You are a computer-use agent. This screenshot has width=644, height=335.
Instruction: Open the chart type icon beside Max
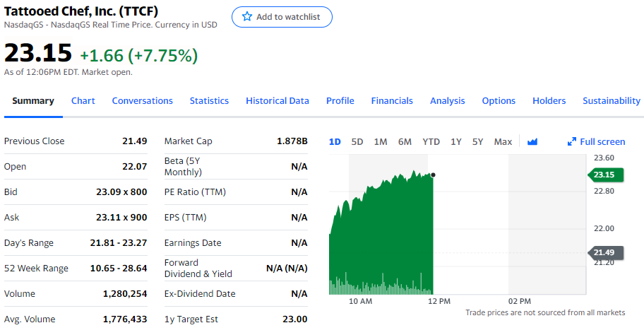click(532, 142)
